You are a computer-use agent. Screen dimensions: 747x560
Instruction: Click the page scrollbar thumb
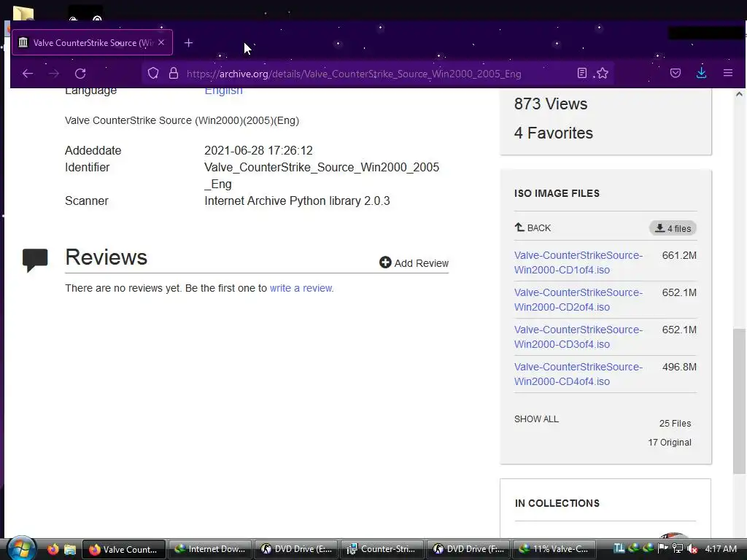click(x=740, y=401)
